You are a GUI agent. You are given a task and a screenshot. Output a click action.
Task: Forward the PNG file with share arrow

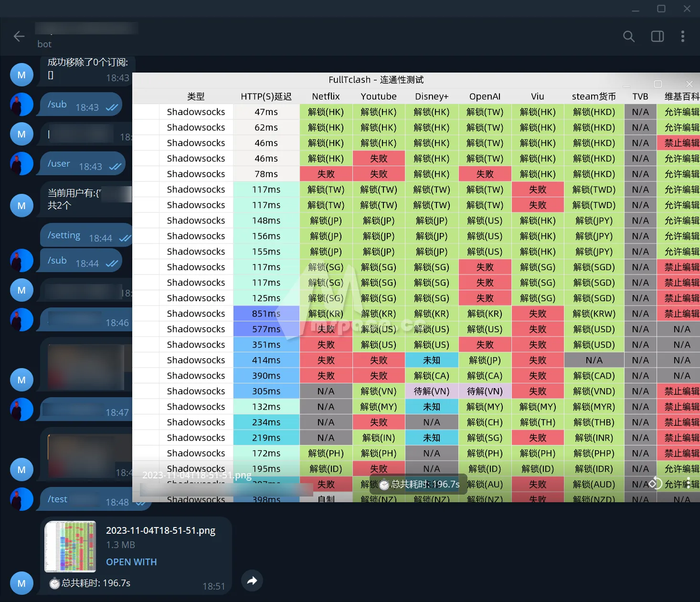[x=252, y=581]
